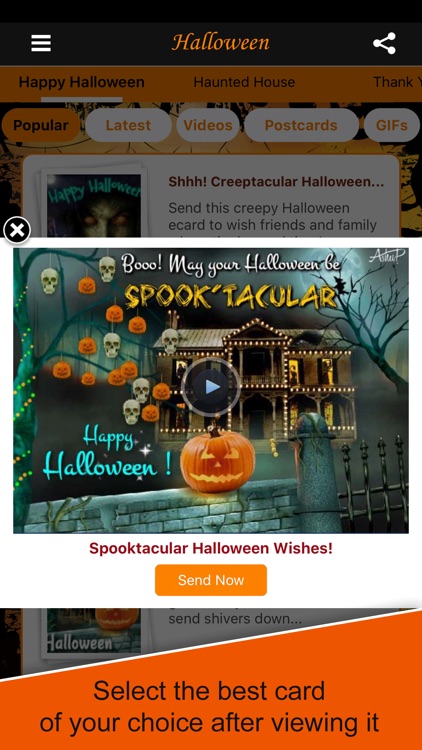422x750 pixels.
Task: Open Shhh! Creeptacular Halloween card title
Action: (276, 182)
